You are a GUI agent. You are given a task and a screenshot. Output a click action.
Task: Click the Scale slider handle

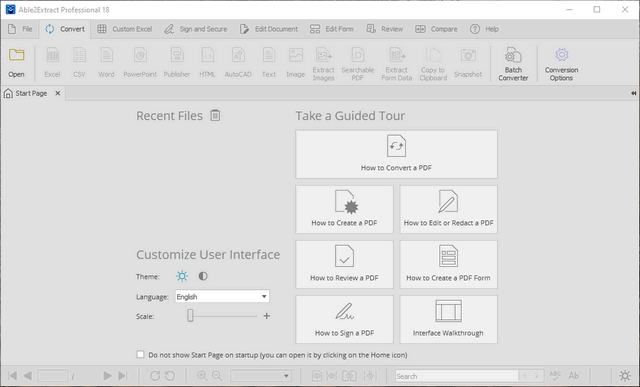point(190,316)
